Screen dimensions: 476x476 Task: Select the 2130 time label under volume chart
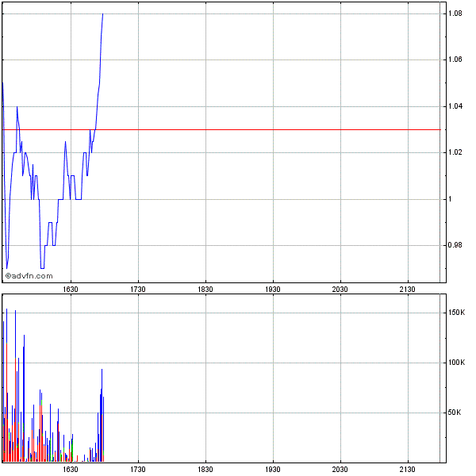click(x=407, y=470)
